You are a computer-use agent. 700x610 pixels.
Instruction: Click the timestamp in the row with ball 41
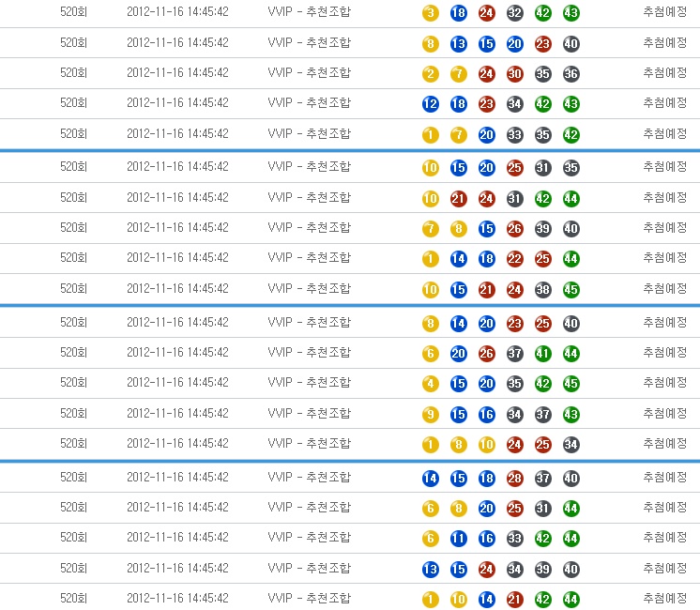pyautogui.click(x=177, y=353)
